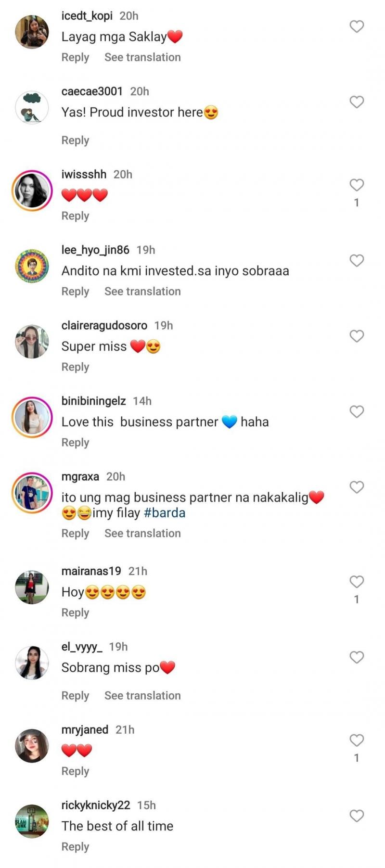Toggle like on mryjaned's hearts comment
The width and height of the screenshot is (385, 868).
click(357, 740)
